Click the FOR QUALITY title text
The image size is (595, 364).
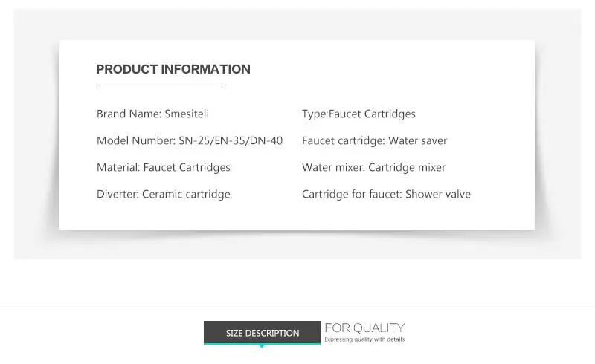coord(364,328)
